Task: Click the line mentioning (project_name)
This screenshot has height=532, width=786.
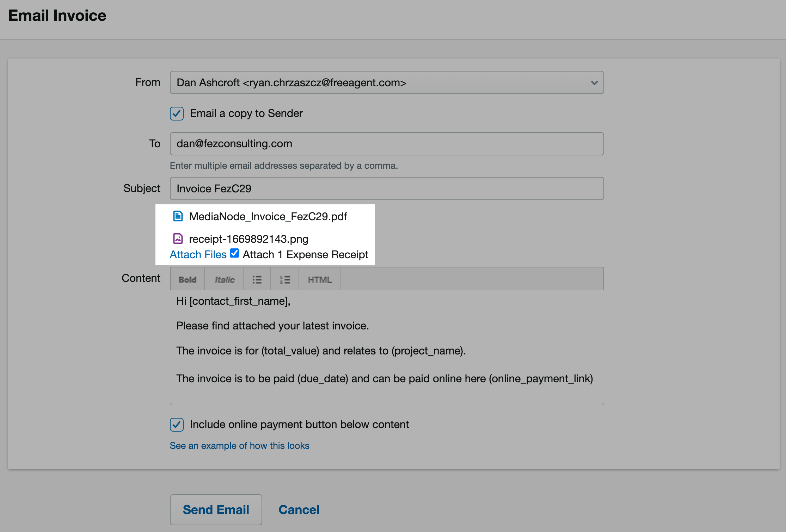Action: (x=321, y=351)
